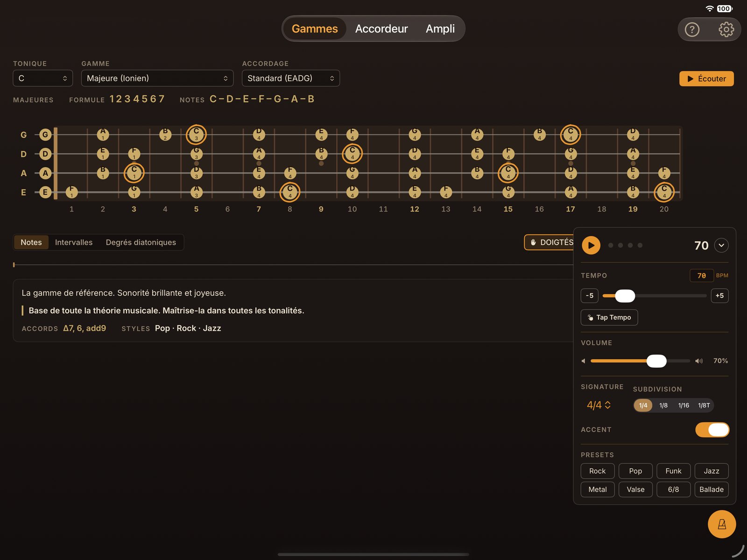This screenshot has height=560, width=747.
Task: Open the Gamme dropdown Majeure (Ionien)
Action: coord(157,78)
